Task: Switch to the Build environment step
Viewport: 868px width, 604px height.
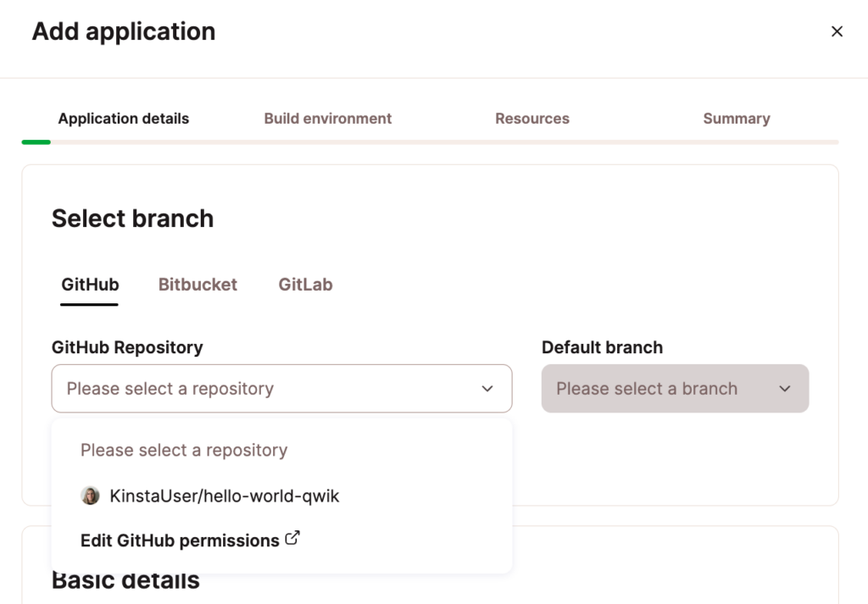Action: click(x=327, y=119)
